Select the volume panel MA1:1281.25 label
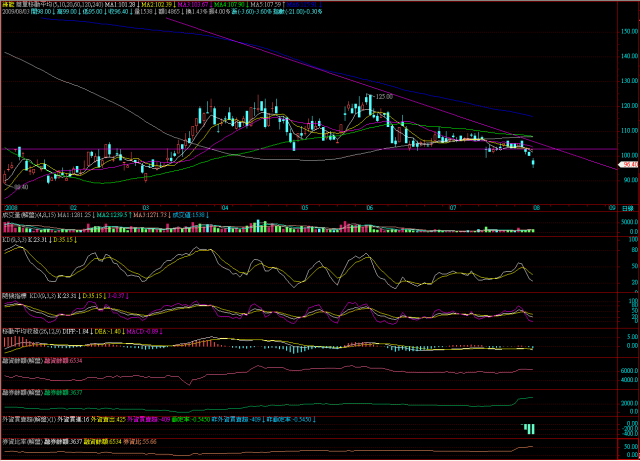The image size is (640, 461). 75,215
